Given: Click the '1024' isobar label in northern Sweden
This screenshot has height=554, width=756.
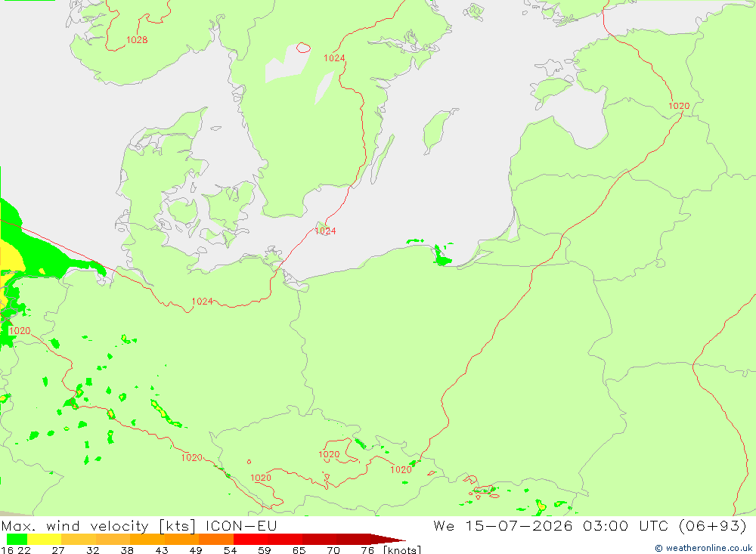Looking at the screenshot, I should 334,58.
